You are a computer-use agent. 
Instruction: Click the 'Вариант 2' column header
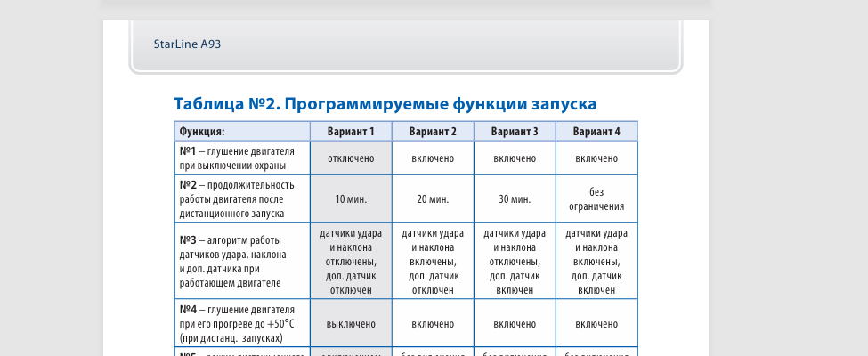[x=433, y=132]
